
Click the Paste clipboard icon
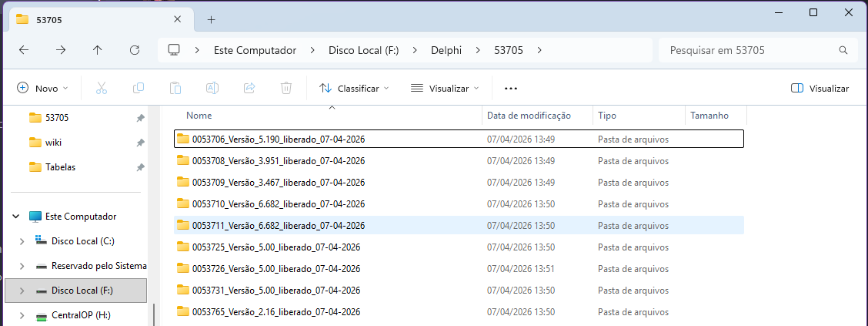pyautogui.click(x=175, y=88)
